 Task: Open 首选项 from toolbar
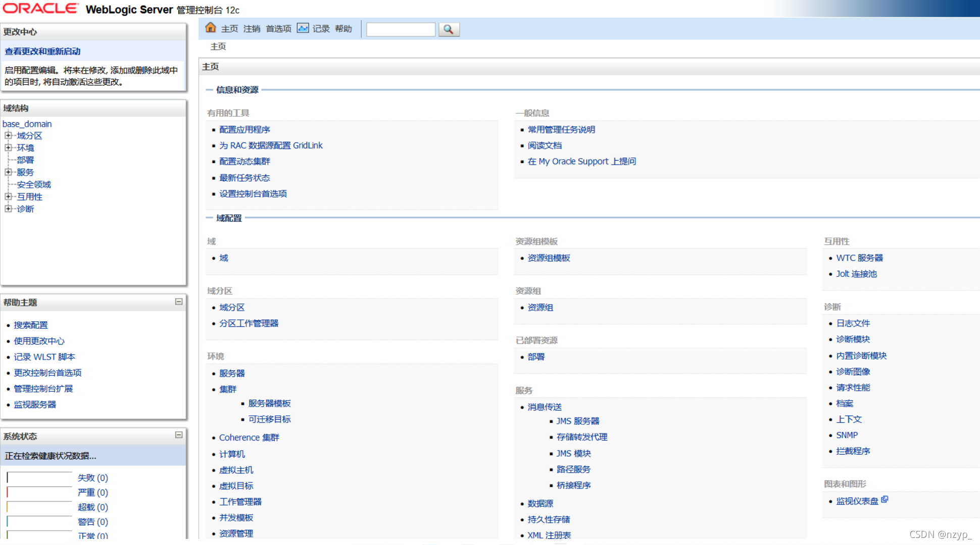279,29
